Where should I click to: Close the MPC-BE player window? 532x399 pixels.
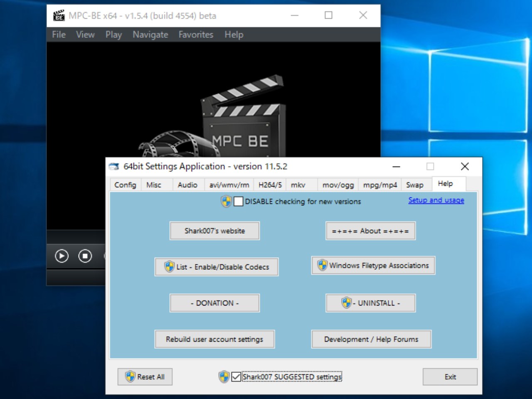click(x=363, y=16)
